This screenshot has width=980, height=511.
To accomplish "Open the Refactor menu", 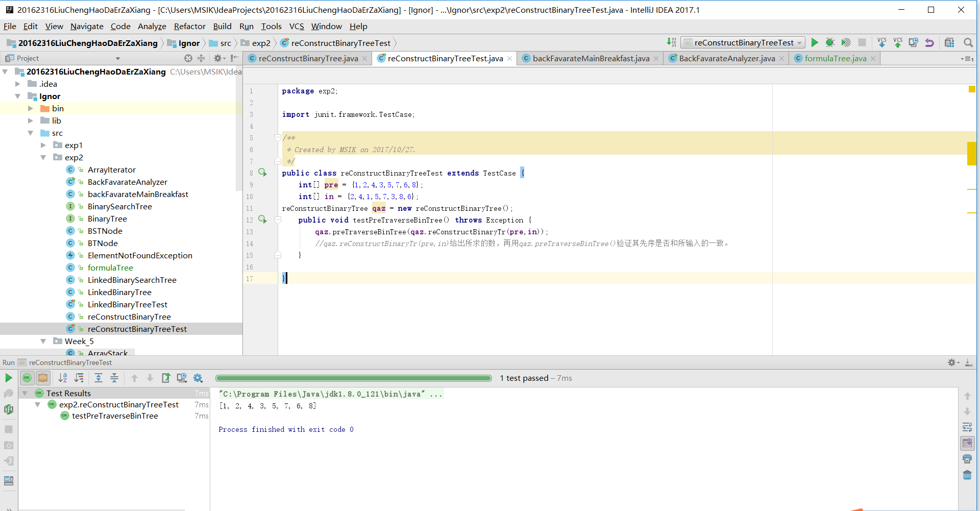I will tap(189, 26).
